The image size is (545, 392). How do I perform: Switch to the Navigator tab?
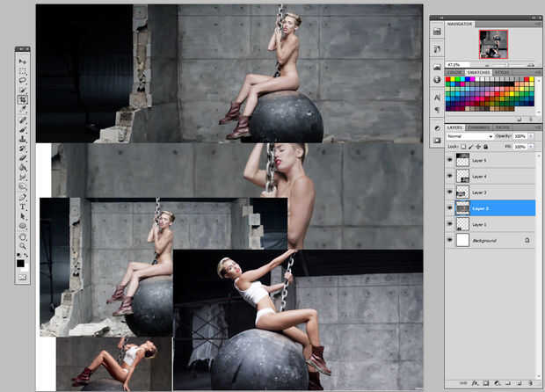coord(460,24)
